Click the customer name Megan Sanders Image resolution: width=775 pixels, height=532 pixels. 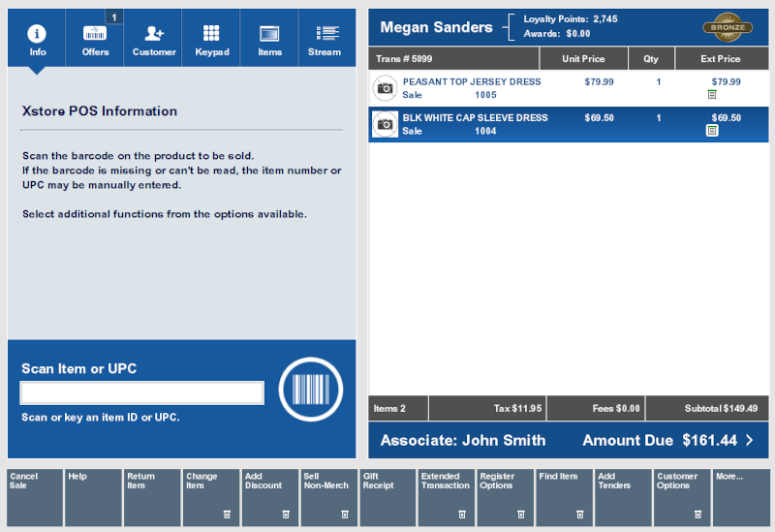[x=437, y=27]
